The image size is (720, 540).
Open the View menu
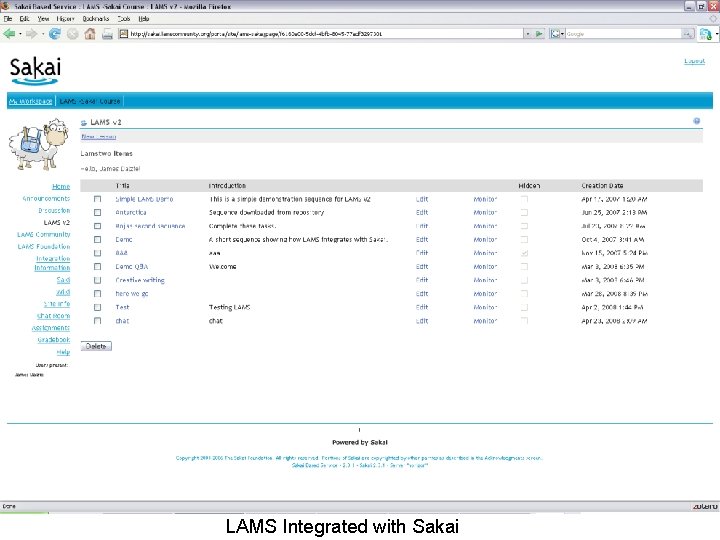pyautogui.click(x=43, y=19)
